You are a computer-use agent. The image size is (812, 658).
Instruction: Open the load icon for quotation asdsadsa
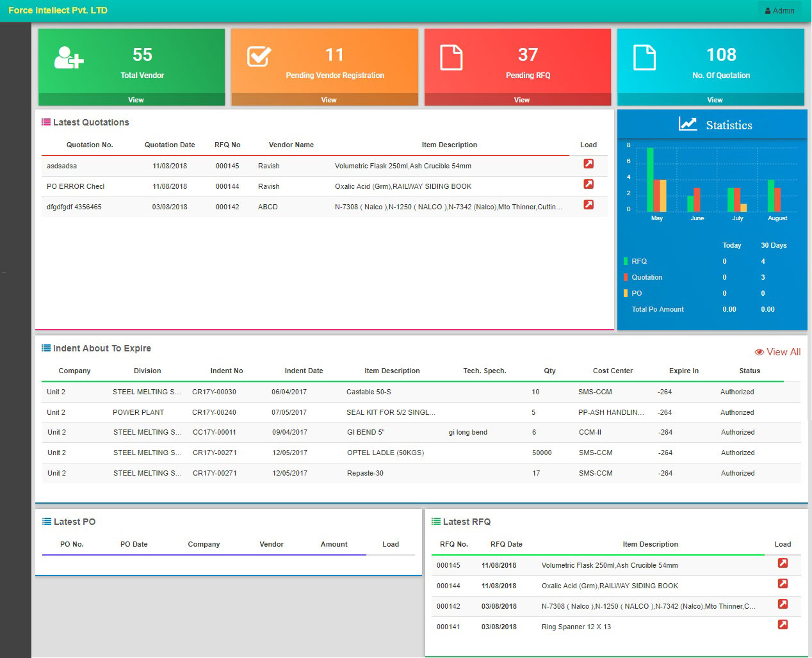pos(589,163)
